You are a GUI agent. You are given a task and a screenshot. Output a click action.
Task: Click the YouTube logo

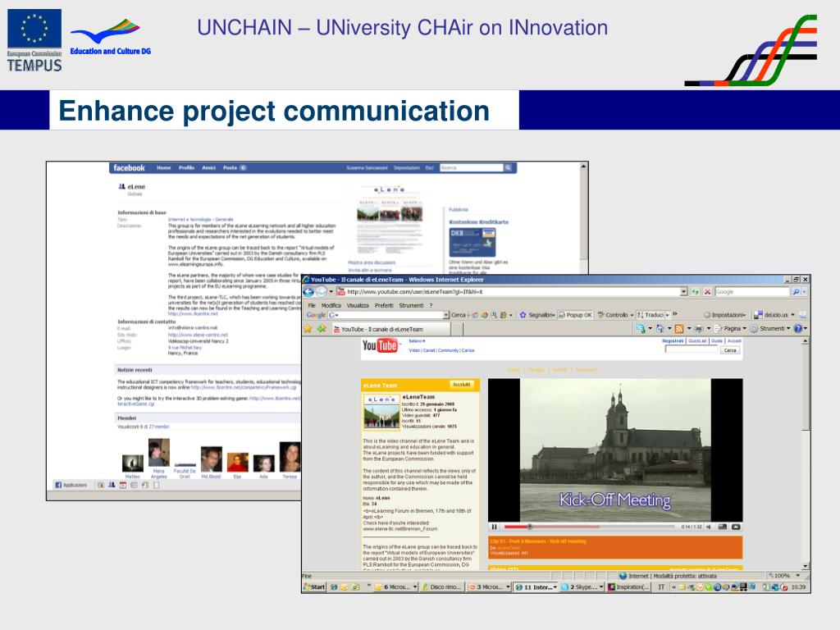pyautogui.click(x=380, y=345)
